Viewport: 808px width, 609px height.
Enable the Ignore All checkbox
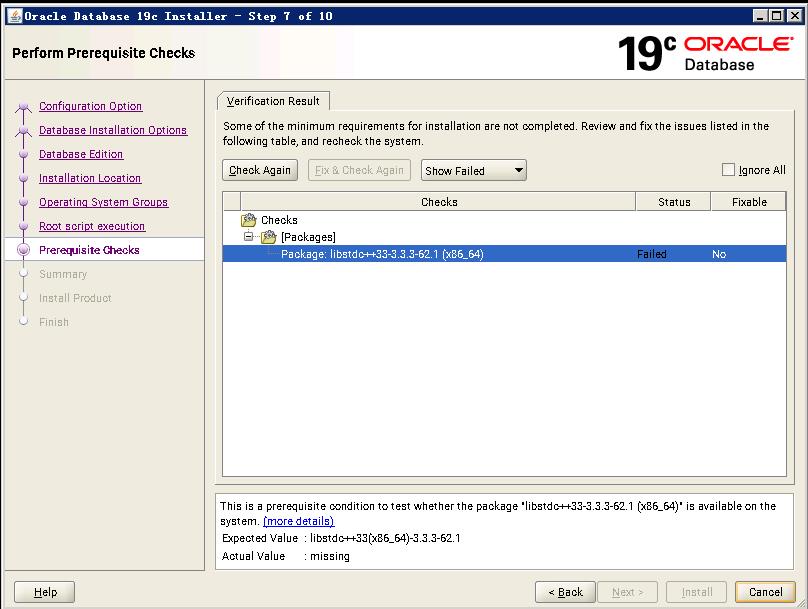click(x=728, y=170)
